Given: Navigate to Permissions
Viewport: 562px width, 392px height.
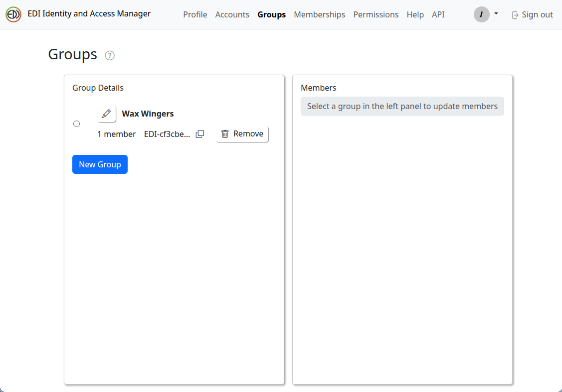Looking at the screenshot, I should pos(375,14).
